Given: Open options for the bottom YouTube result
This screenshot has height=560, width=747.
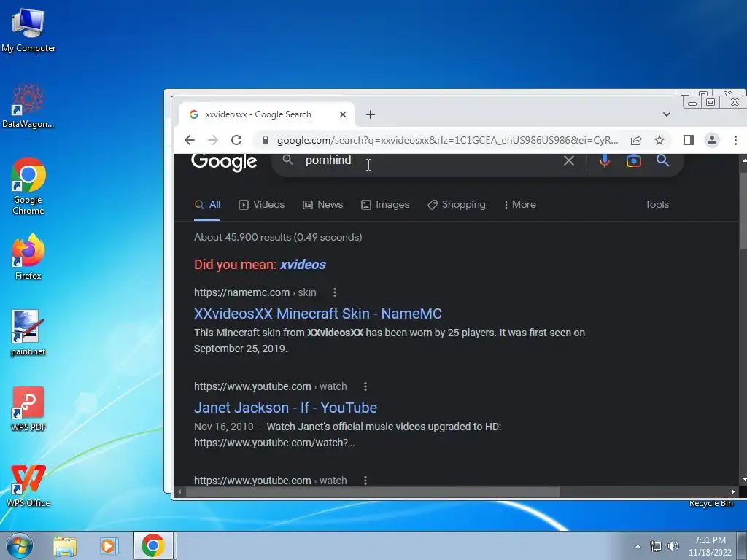Looking at the screenshot, I should pyautogui.click(x=365, y=481).
